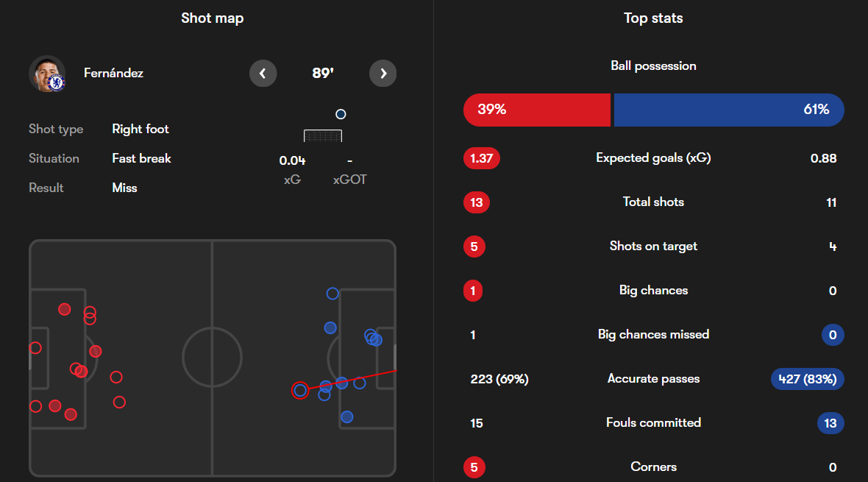Click the blue 61% possession bar segment
Screen dimensions: 868x482
[x=728, y=110]
